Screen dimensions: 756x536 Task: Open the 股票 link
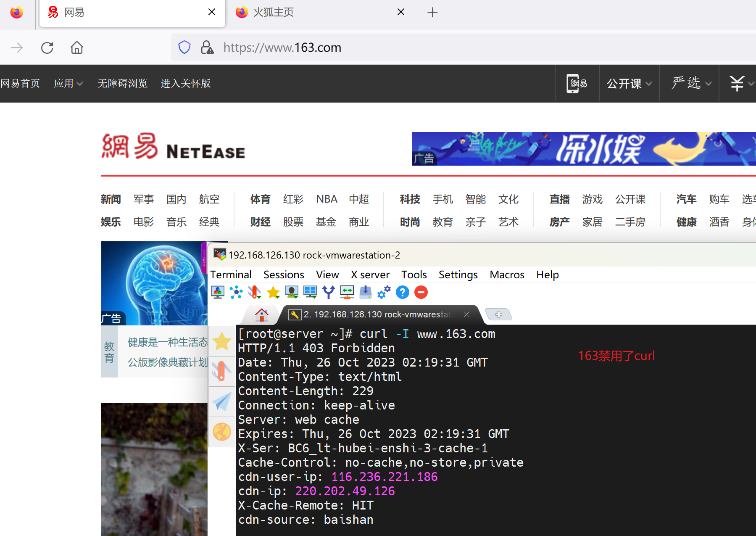tap(293, 222)
